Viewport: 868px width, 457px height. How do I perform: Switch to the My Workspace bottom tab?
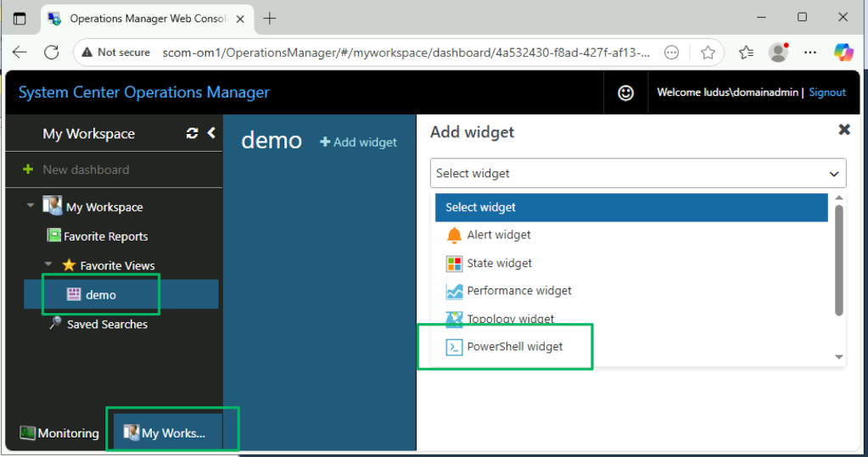click(x=165, y=433)
